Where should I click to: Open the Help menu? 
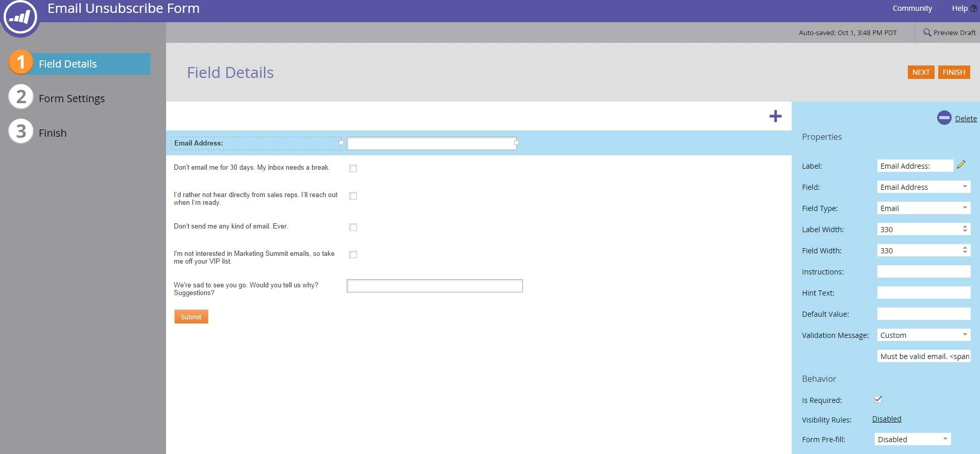tap(959, 8)
